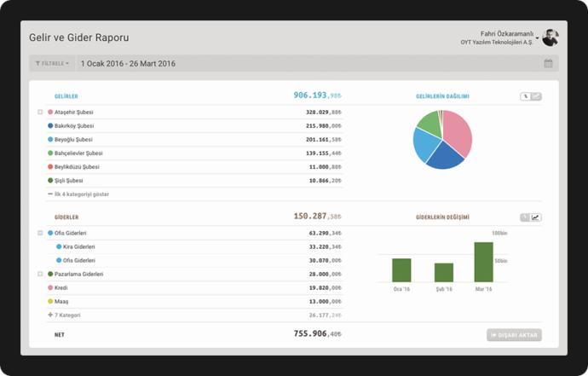Viewport: 588px width, 376px height.
Task: Toggle the Ataşehir Şubesi checkbox
Action: 40,112
